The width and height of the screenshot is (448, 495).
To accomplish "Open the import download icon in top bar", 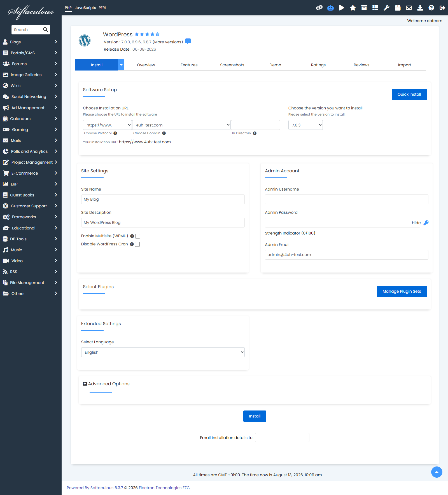I will point(420,8).
